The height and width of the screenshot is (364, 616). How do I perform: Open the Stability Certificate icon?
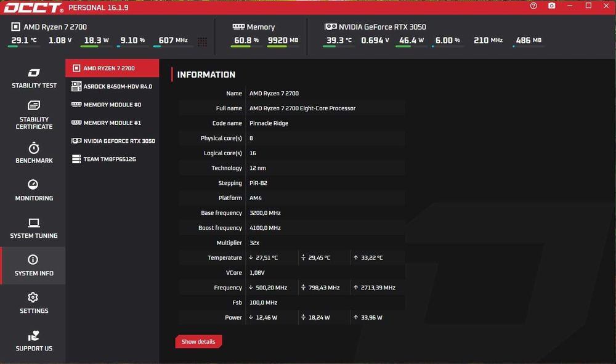pos(34,105)
